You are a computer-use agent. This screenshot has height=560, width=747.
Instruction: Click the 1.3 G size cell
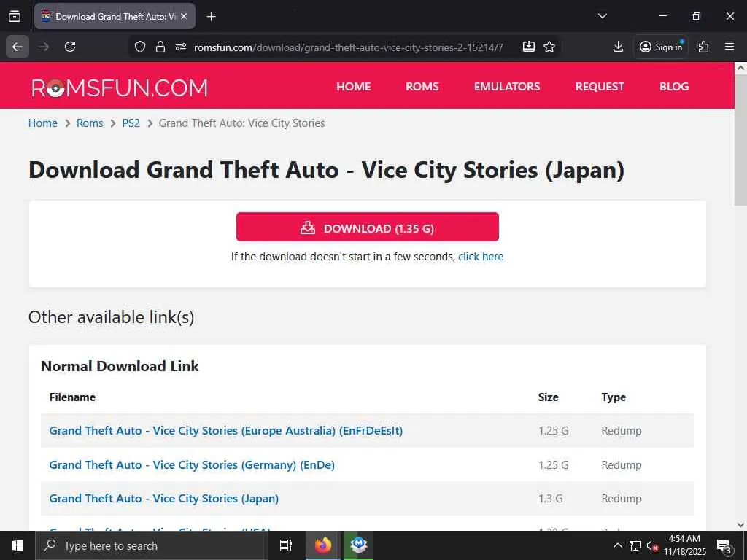click(551, 499)
